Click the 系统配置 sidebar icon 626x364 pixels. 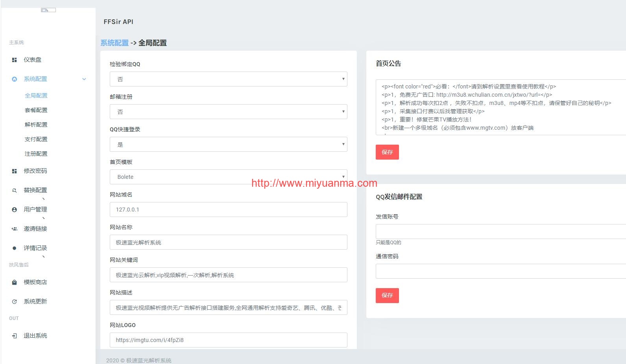[x=15, y=79]
